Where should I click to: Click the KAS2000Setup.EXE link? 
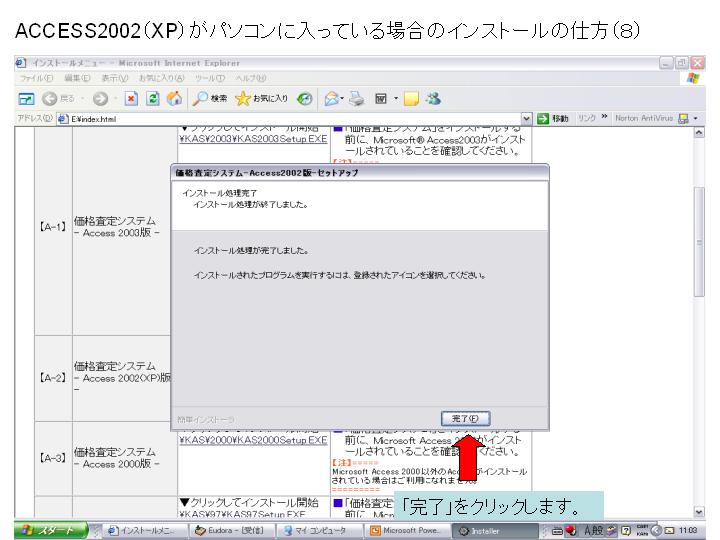point(253,440)
